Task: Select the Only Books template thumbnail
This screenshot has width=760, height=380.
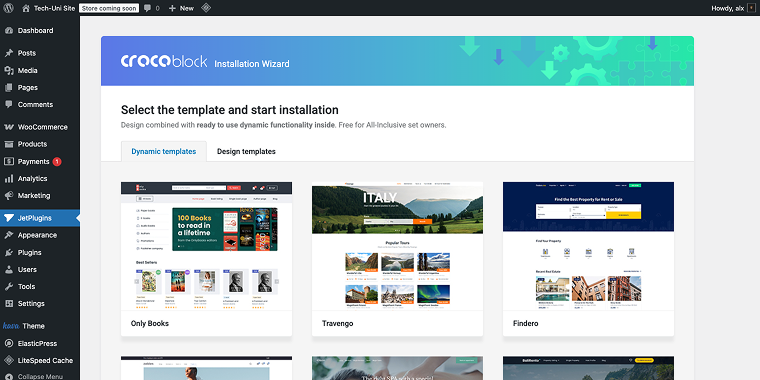Action: click(206, 246)
